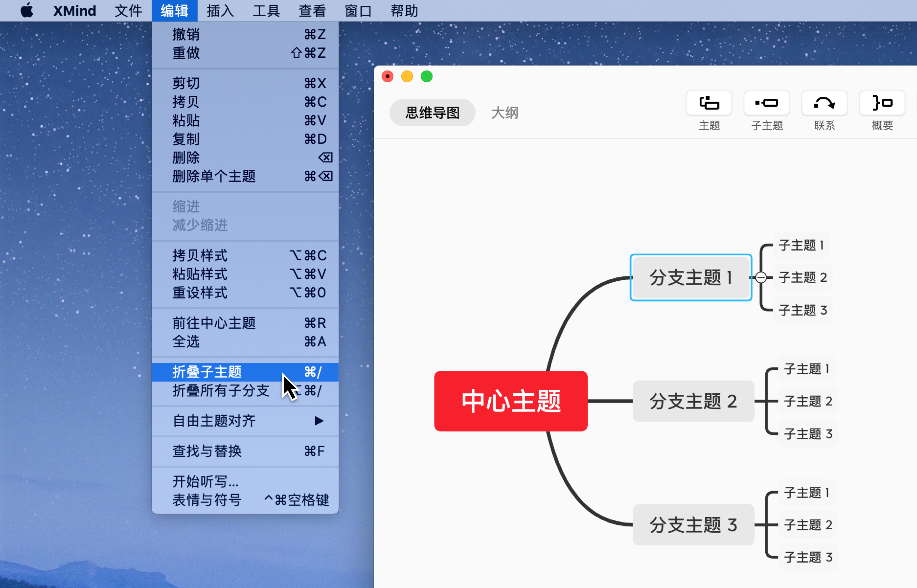Click the Topic (主题) toolbar icon

[x=709, y=103]
